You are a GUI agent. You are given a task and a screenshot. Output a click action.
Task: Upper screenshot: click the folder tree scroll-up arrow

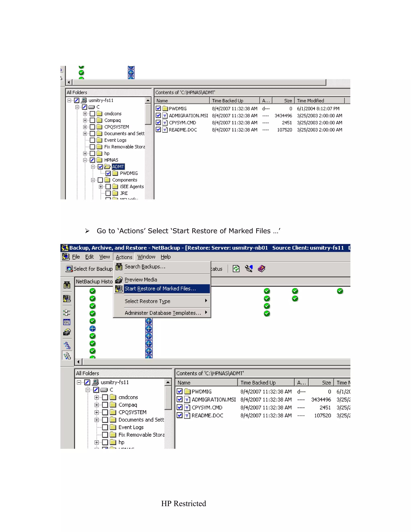[148, 100]
